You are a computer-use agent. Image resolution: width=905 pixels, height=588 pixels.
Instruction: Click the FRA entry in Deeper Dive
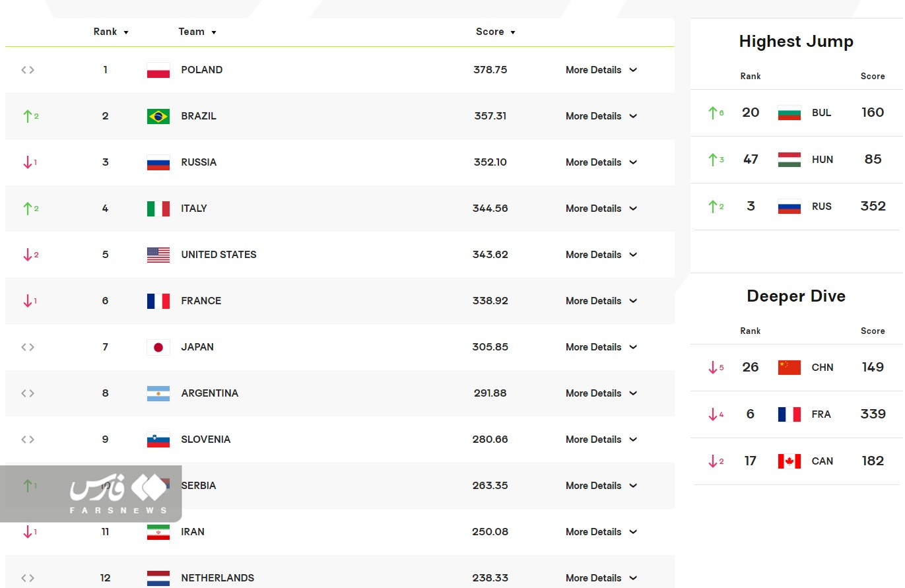821,414
